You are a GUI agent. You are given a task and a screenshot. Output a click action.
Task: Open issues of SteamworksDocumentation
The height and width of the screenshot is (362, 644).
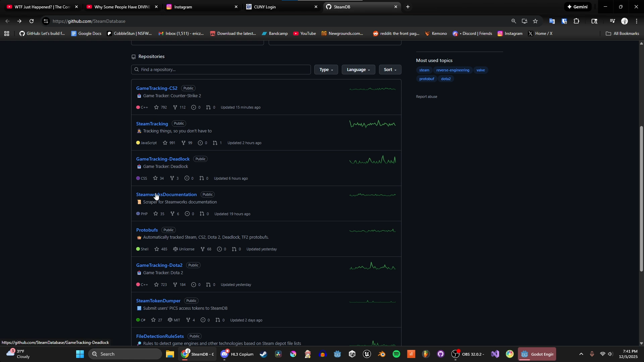(x=189, y=214)
